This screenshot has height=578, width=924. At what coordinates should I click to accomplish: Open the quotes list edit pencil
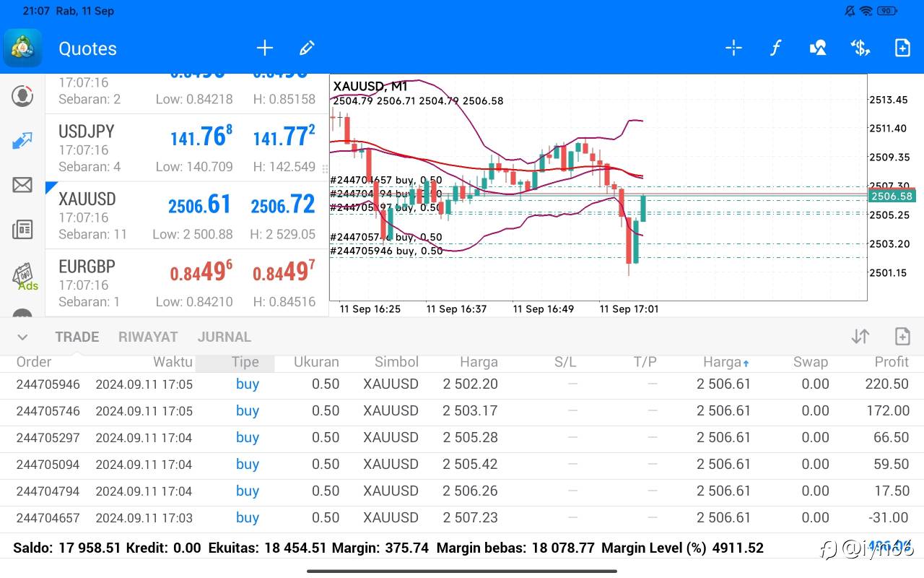[307, 48]
